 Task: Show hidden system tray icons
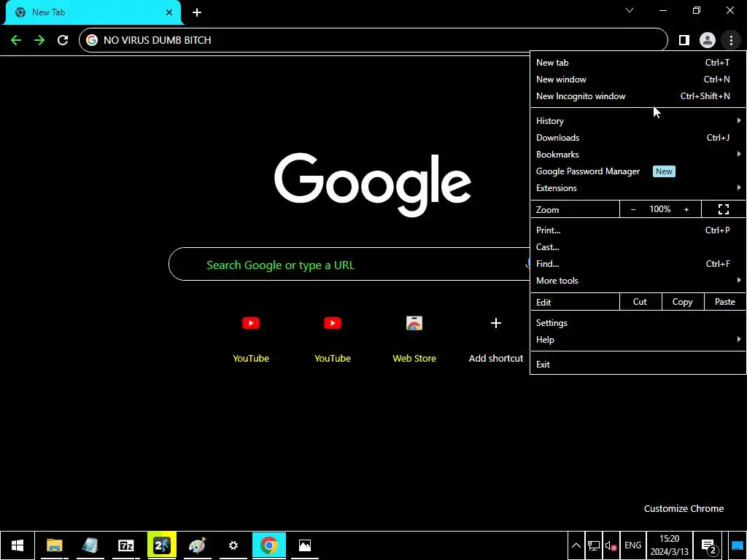click(576, 545)
